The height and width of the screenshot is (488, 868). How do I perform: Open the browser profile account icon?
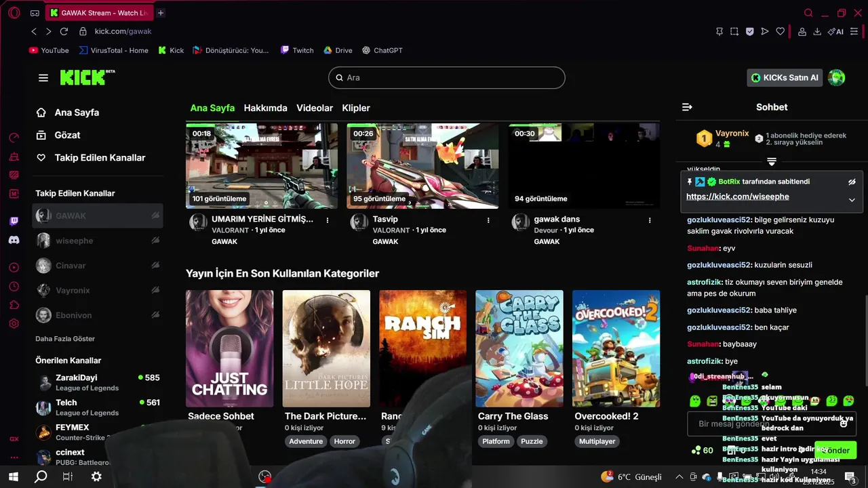(x=802, y=31)
